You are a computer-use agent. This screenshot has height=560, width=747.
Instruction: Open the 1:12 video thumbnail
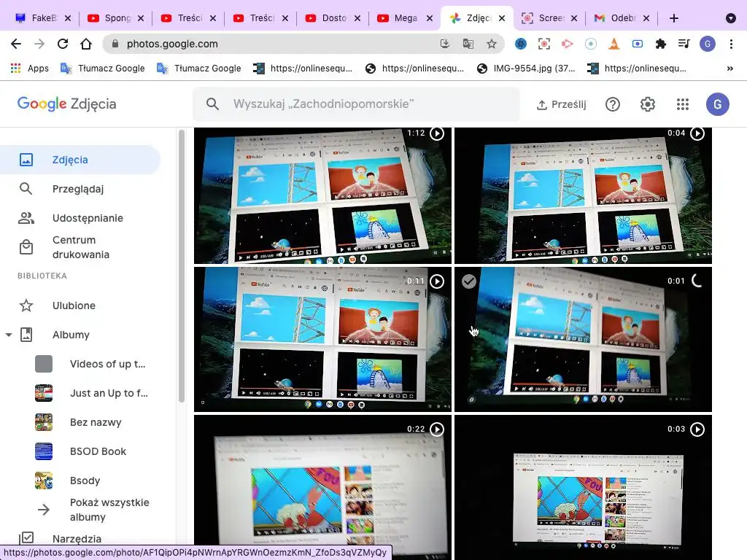[x=322, y=195]
